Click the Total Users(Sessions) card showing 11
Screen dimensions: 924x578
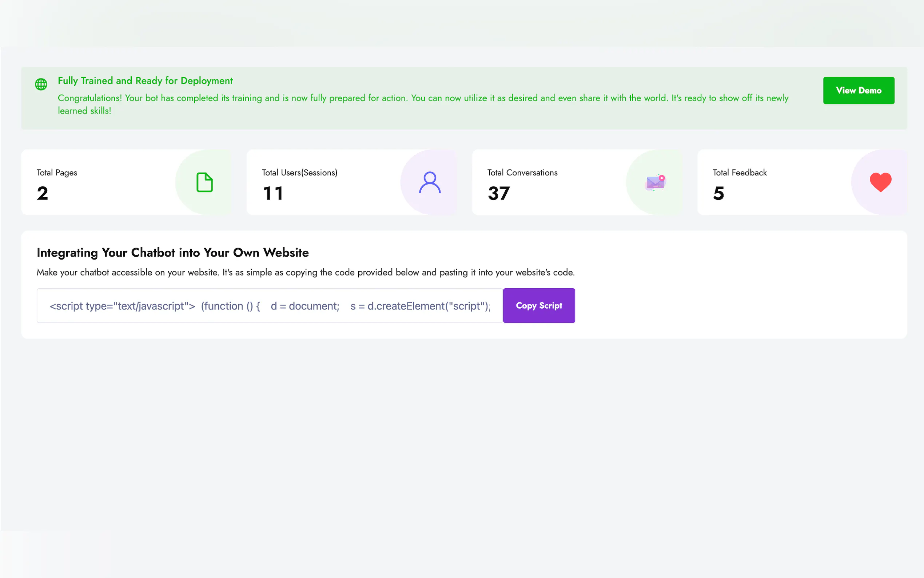click(x=351, y=182)
